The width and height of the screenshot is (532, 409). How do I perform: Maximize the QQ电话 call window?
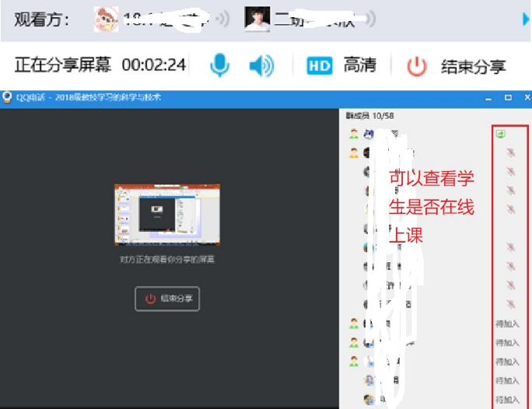508,97
